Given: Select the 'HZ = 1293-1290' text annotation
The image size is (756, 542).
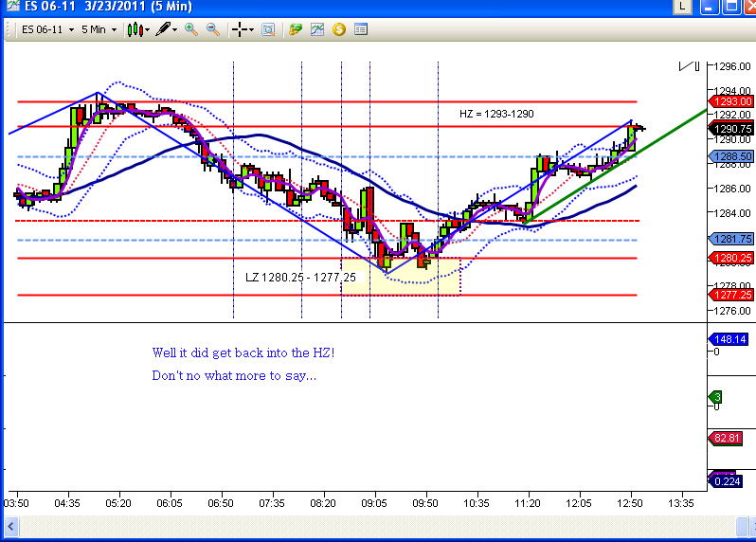Looking at the screenshot, I should (x=496, y=114).
